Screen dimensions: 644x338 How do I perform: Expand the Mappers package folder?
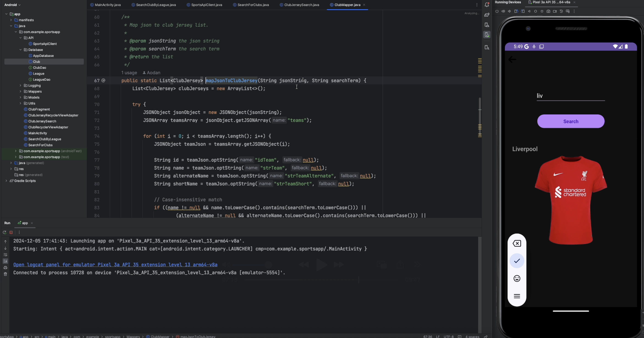[20, 91]
